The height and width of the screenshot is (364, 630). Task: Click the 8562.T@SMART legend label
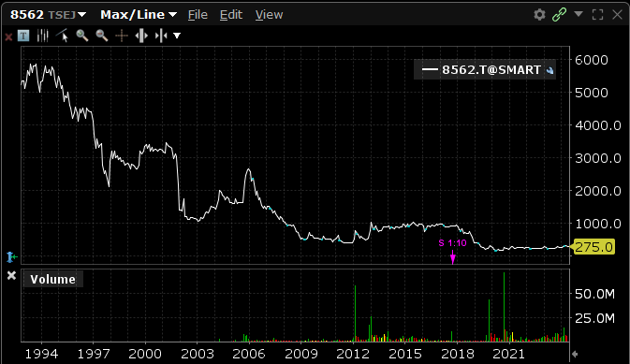point(491,70)
